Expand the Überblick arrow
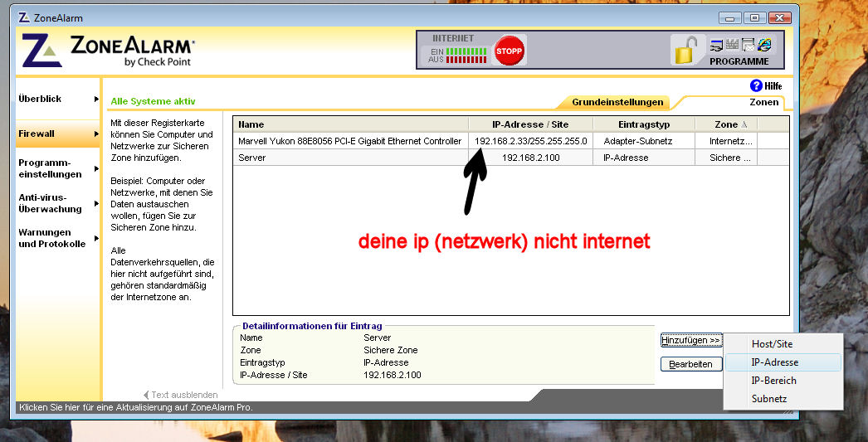 [x=96, y=100]
